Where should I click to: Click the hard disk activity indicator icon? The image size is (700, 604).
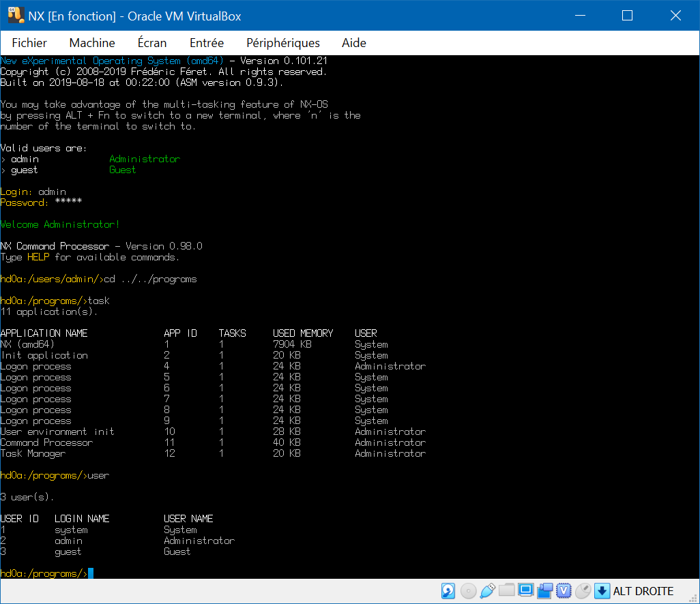pyautogui.click(x=448, y=590)
